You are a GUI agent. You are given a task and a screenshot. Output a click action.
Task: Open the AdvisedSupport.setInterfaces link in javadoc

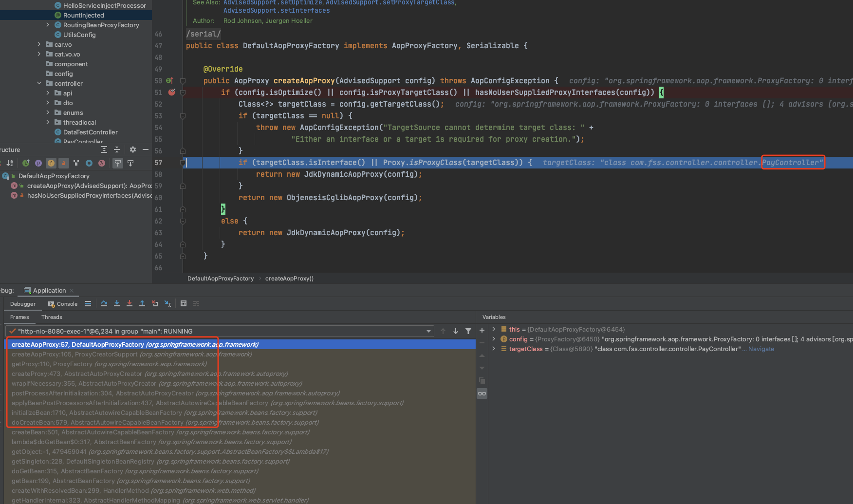click(x=276, y=10)
